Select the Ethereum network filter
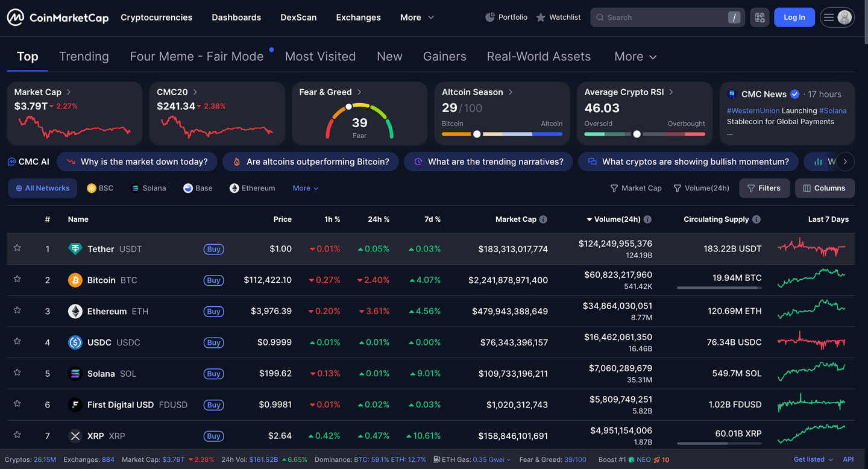Screen dimensions: 868x469 [x=252, y=187]
